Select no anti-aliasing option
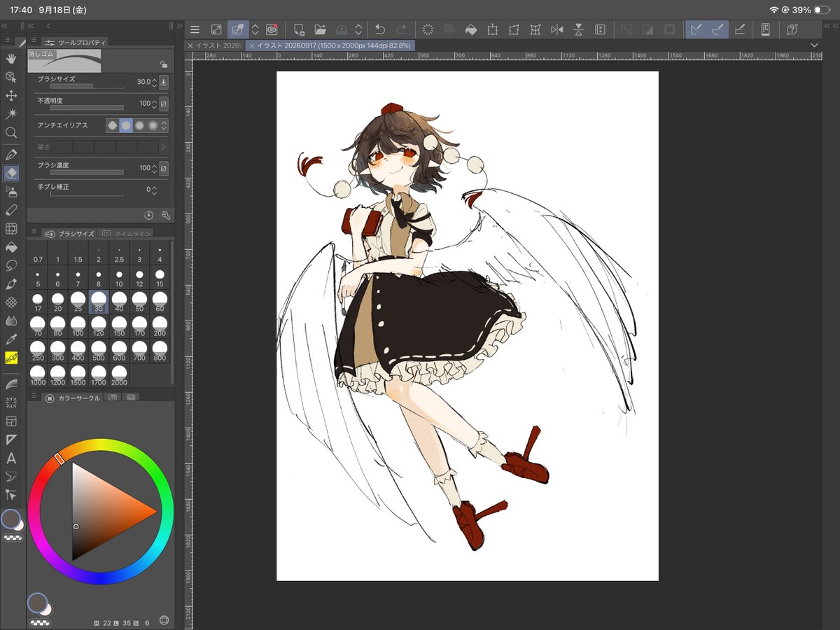 (112, 125)
